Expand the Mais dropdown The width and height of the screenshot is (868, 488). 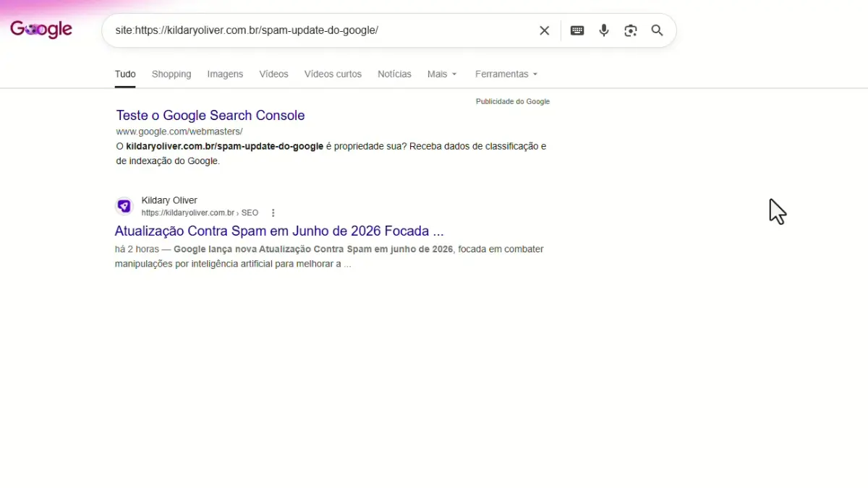point(442,74)
